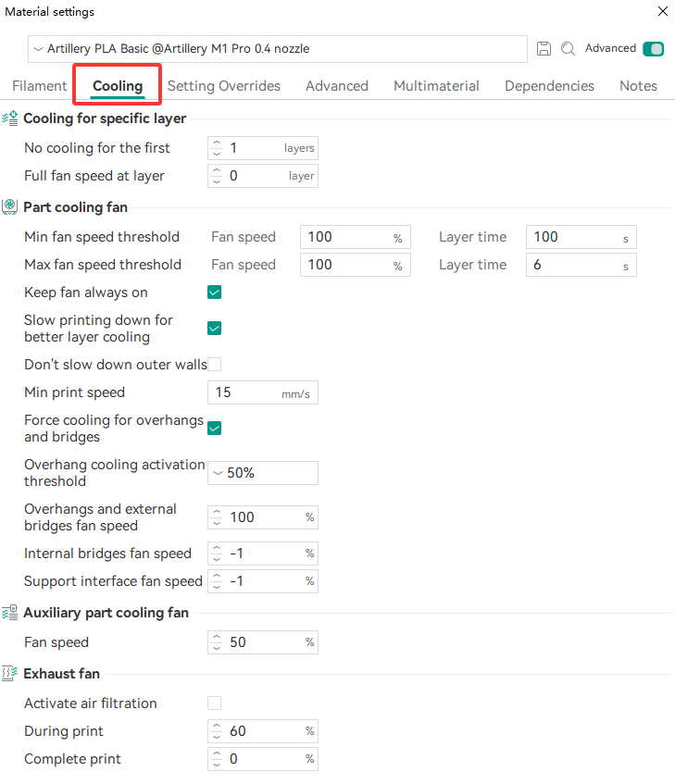This screenshot has width=675, height=784.
Task: Click the Part cooling fan section icon
Action: click(x=10, y=207)
